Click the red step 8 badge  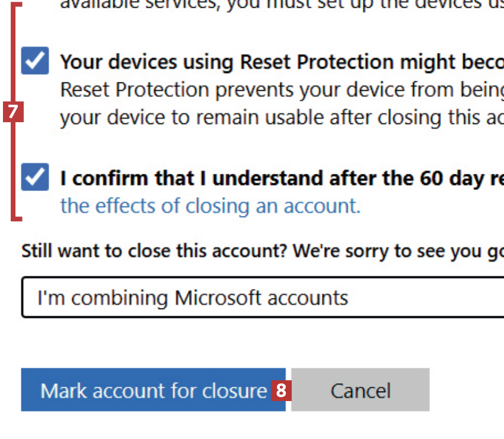click(x=281, y=390)
